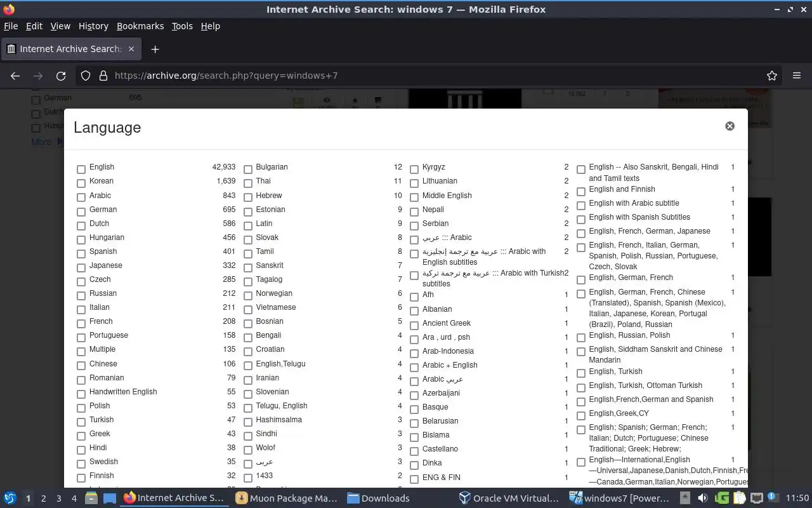Image resolution: width=812 pixels, height=508 pixels.
Task: Close the Internet Archive Search tab
Action: pyautogui.click(x=131, y=49)
